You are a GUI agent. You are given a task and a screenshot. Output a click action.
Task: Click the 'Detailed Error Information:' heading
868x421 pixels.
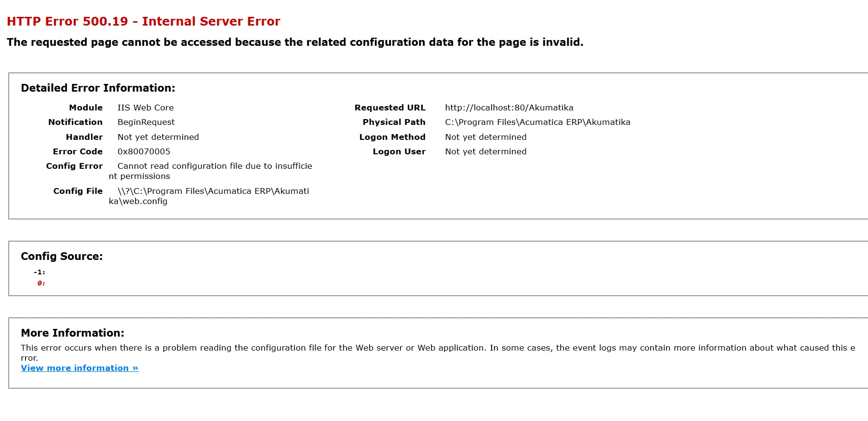point(98,88)
